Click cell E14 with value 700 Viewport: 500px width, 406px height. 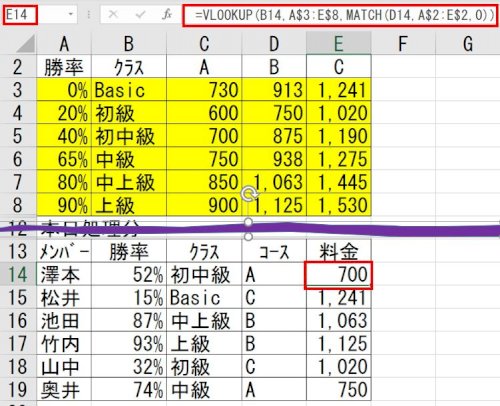(x=339, y=275)
